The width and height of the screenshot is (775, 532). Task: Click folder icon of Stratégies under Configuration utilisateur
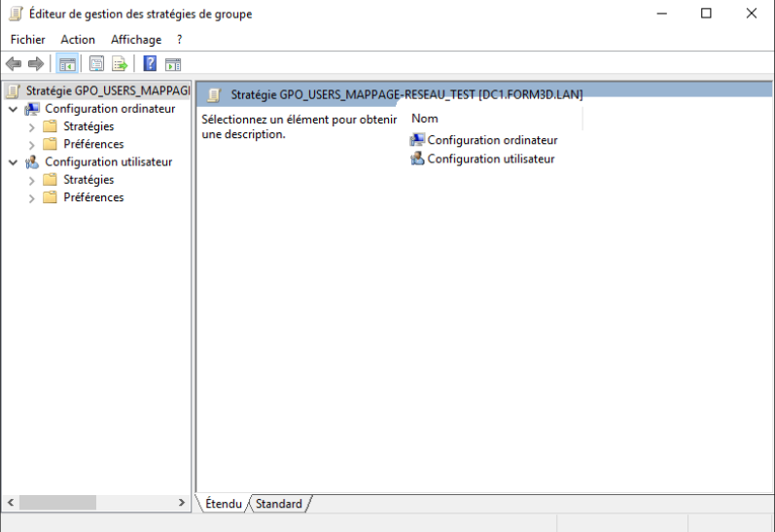point(50,180)
